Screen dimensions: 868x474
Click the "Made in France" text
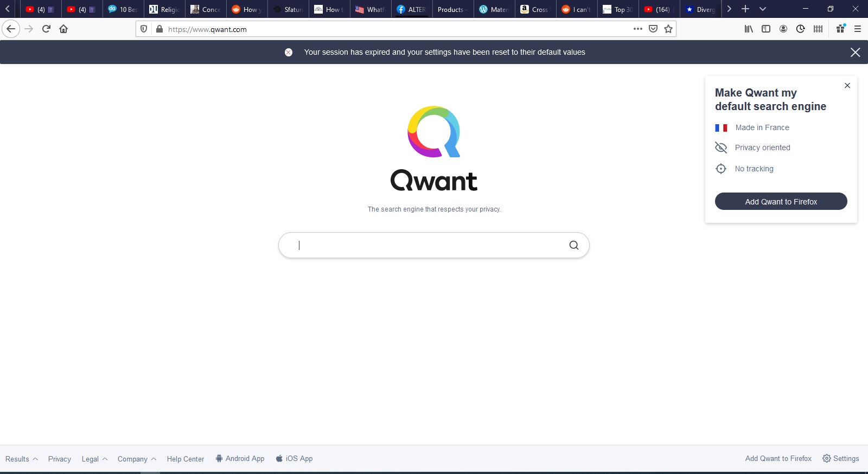tap(762, 127)
